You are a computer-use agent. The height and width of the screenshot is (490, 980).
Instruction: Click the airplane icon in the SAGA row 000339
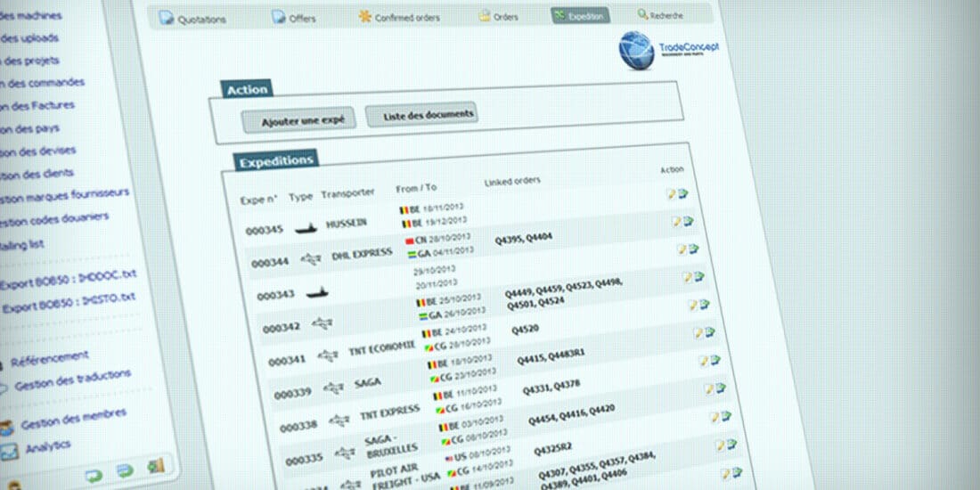click(333, 388)
